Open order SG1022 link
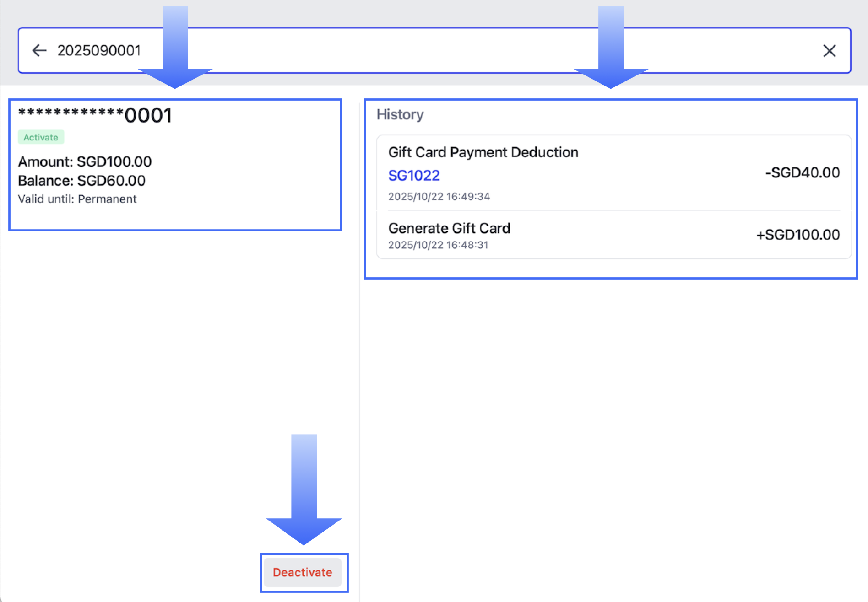The image size is (868, 602). pyautogui.click(x=414, y=175)
